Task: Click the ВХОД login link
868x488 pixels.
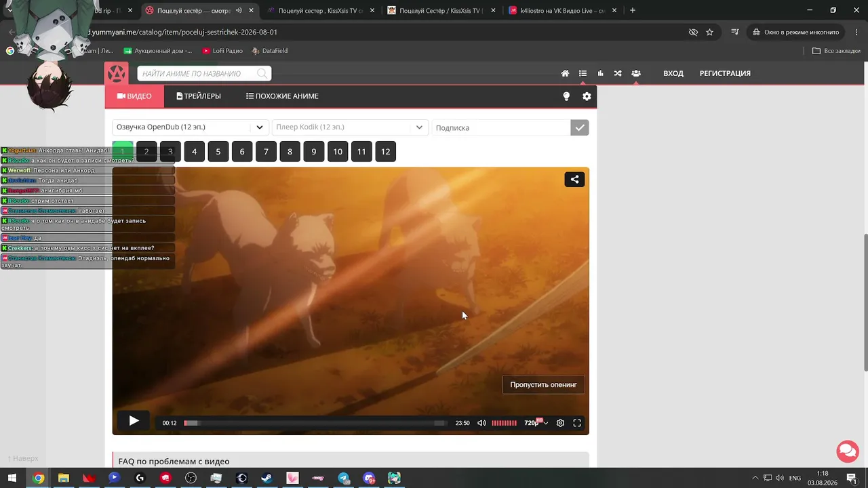Action: [673, 73]
